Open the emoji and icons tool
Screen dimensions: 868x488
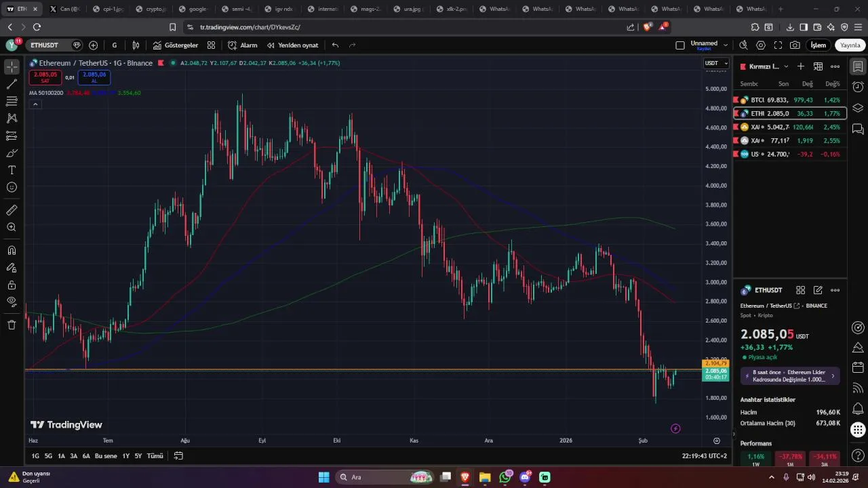[12, 187]
